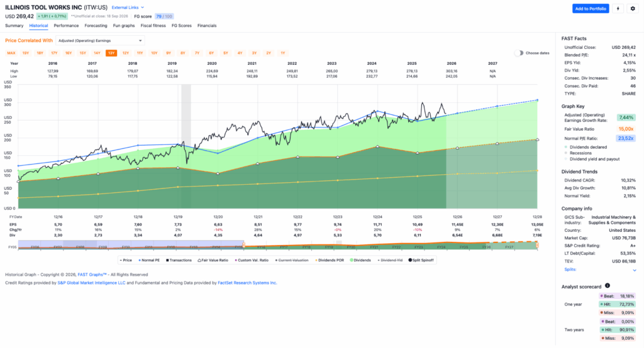Open S&P Global Market Intelligence LLC link
Image resolution: width=644 pixels, height=348 pixels.
[x=91, y=283]
